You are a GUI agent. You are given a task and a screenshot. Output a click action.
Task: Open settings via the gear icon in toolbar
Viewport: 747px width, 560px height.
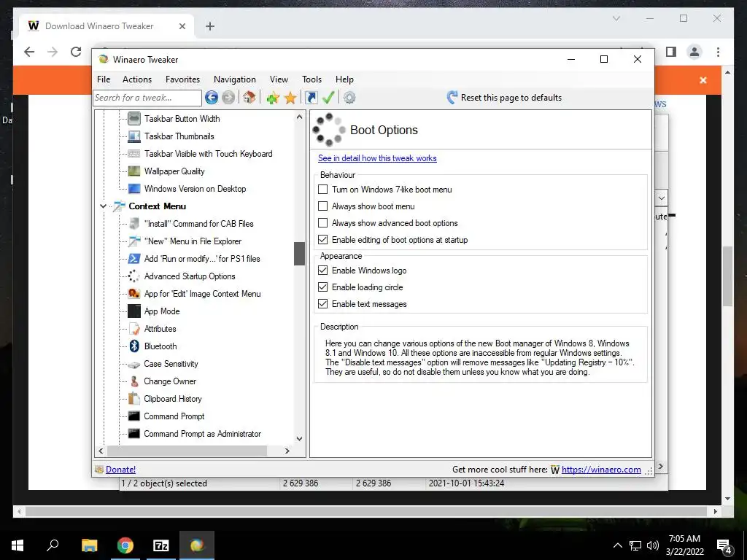point(349,98)
